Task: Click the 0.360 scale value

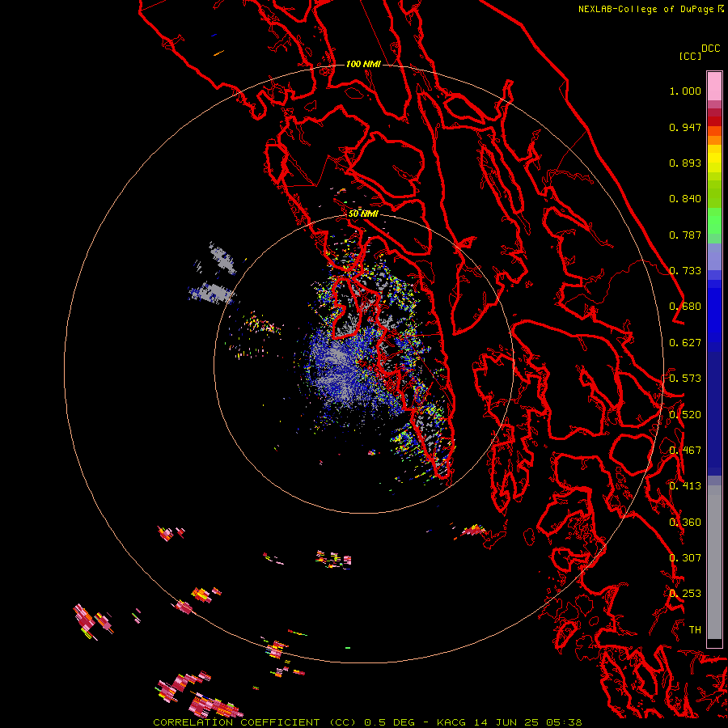Action: 685,523
